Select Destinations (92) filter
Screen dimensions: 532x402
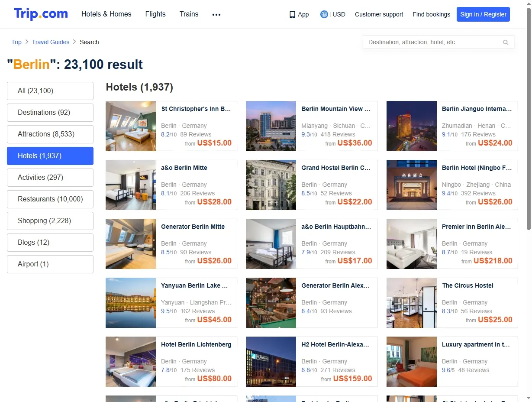pyautogui.click(x=50, y=113)
